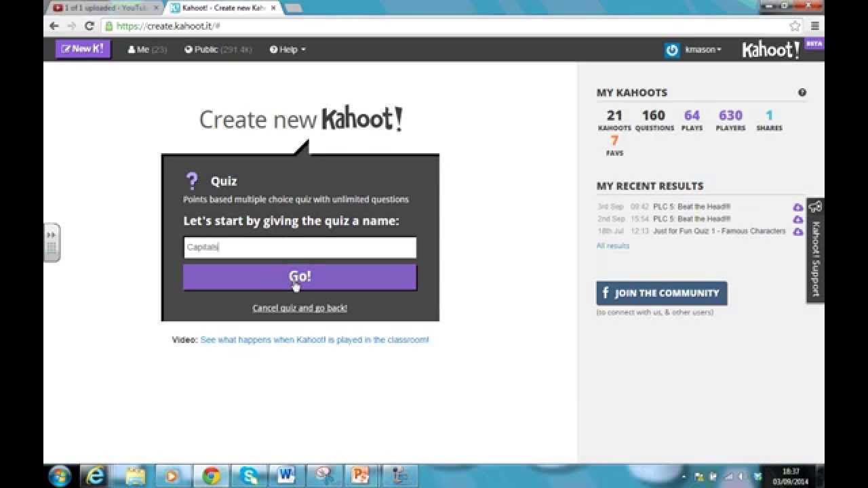Reload the page with refresh icon
The width and height of the screenshot is (868, 488).
pyautogui.click(x=89, y=26)
